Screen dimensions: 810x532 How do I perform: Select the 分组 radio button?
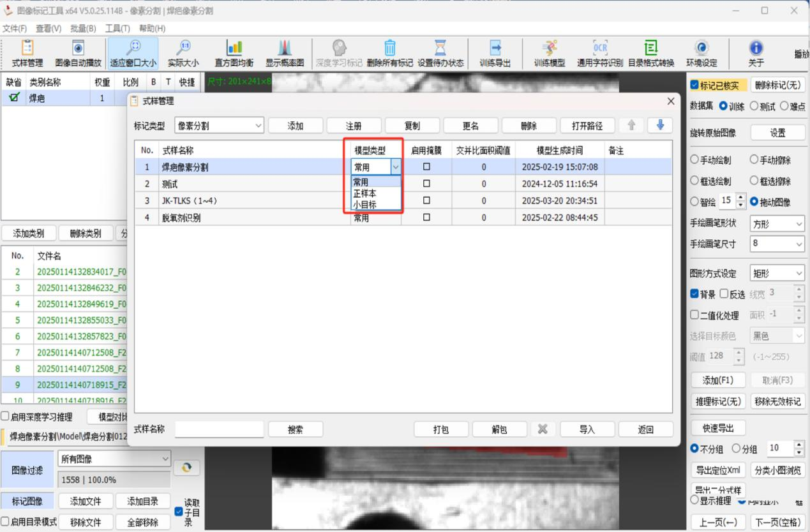click(x=735, y=449)
